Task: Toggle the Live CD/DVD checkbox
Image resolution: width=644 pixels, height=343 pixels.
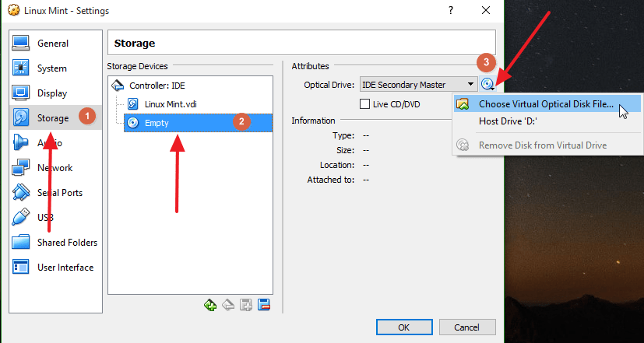Action: 364,104
